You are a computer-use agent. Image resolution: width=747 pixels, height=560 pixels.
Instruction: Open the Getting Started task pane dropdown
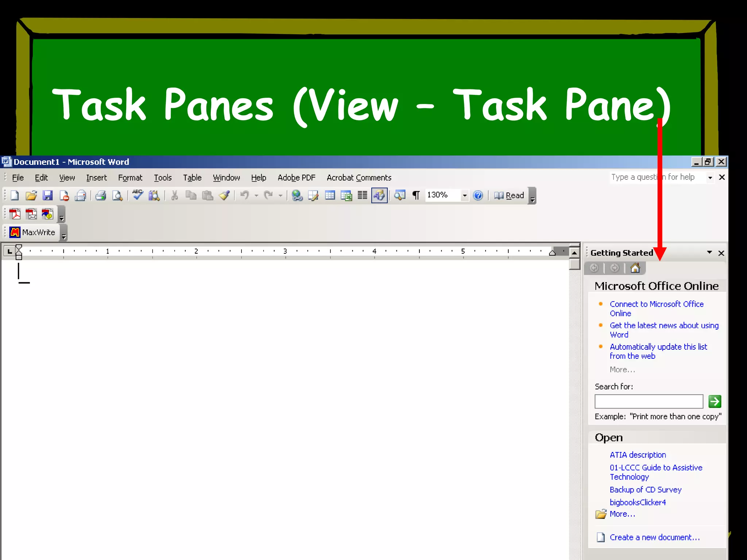[x=709, y=252]
